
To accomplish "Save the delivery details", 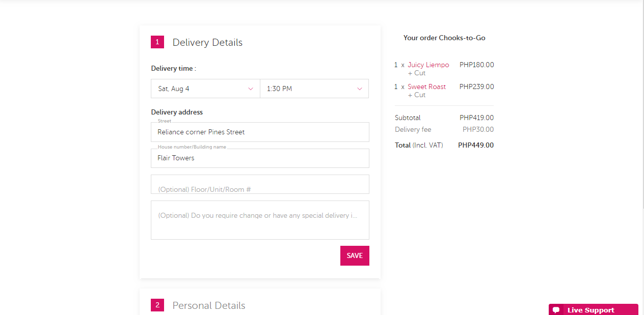I will click(355, 255).
